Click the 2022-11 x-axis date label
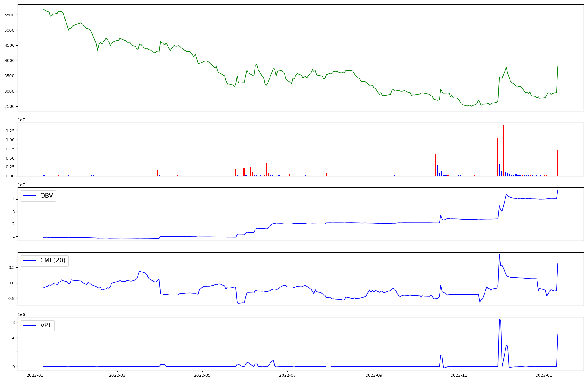The width and height of the screenshot is (588, 382). (x=459, y=375)
